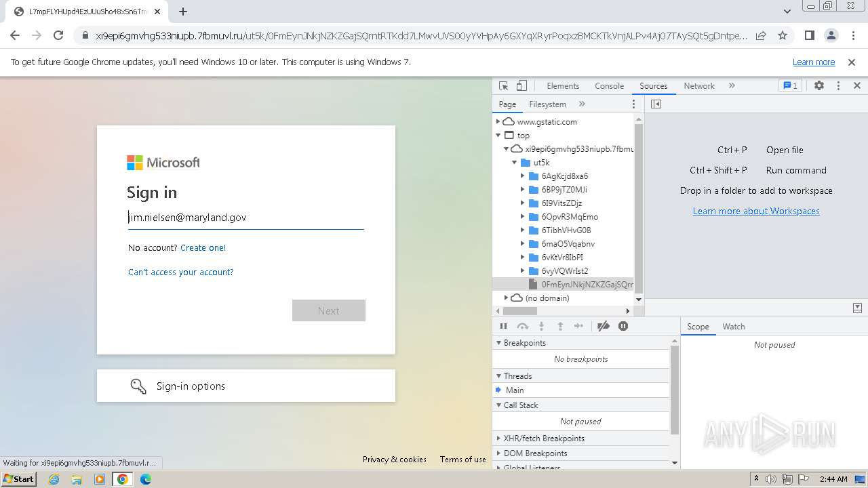
Task: Dismiss the Chrome update infobar
Action: coord(852,62)
